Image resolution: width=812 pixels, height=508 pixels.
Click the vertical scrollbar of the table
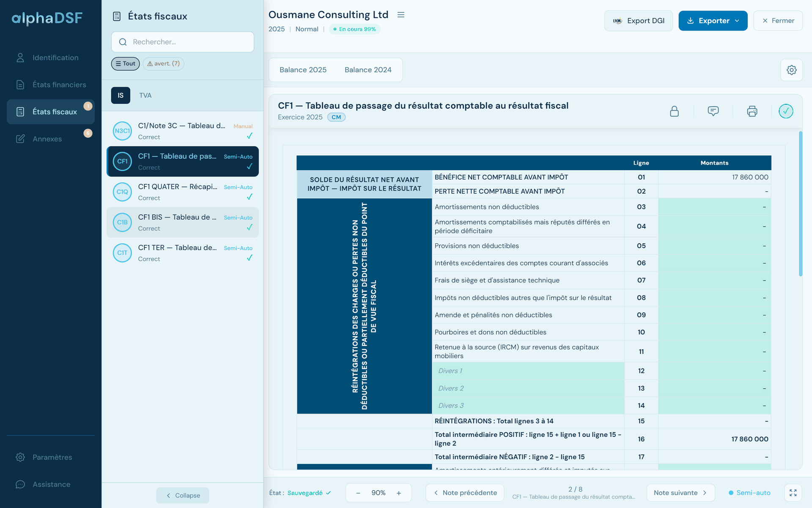800,204
